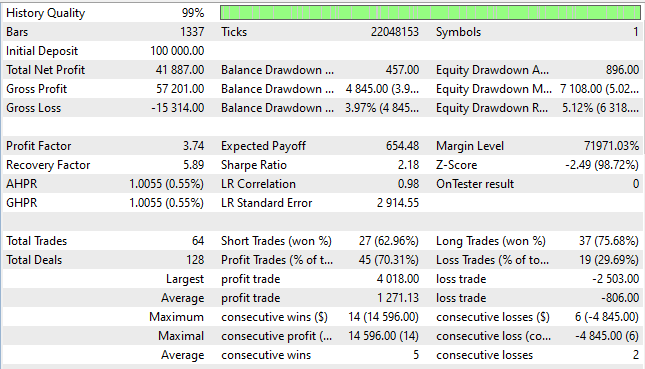
Task: Select the Balance Drawdown value 4 845.00 (3.9...
Action: tap(382, 89)
